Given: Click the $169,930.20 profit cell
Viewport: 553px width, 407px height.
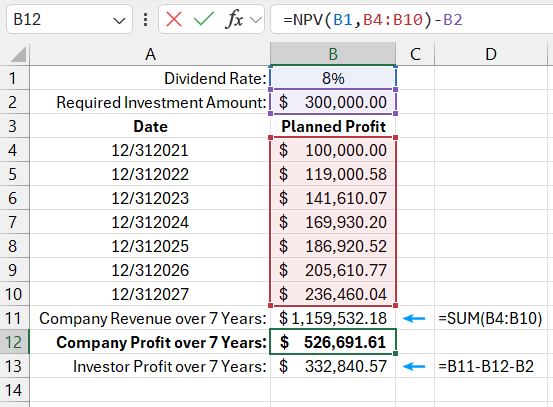Looking at the screenshot, I should [x=333, y=222].
